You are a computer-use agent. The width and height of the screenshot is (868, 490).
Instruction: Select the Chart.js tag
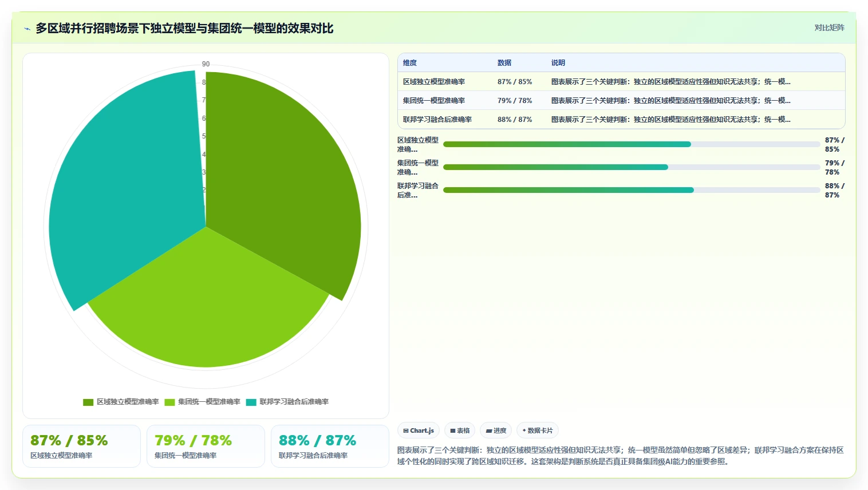(419, 430)
